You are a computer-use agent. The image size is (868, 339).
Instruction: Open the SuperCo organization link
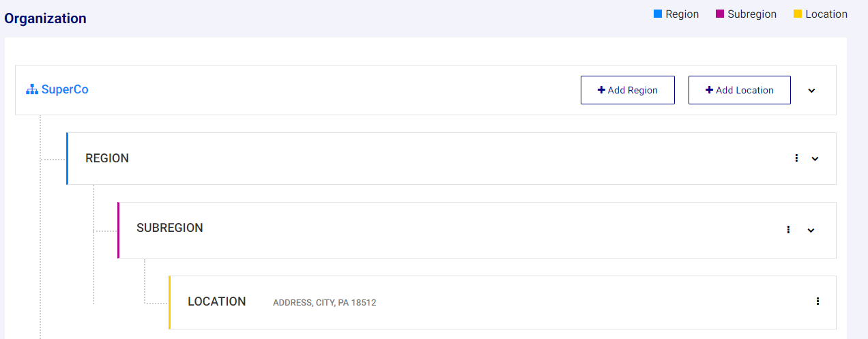[65, 89]
